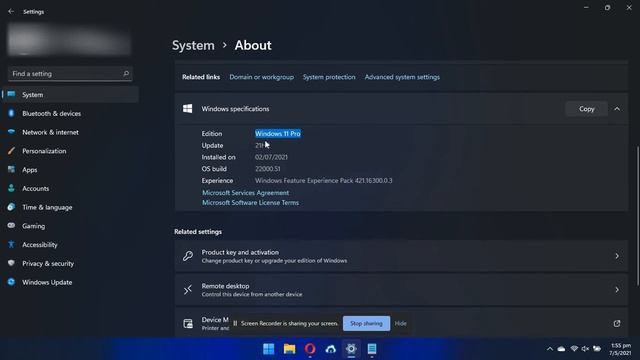
Task: Expand the Product key and activation chevron
Action: (617, 256)
